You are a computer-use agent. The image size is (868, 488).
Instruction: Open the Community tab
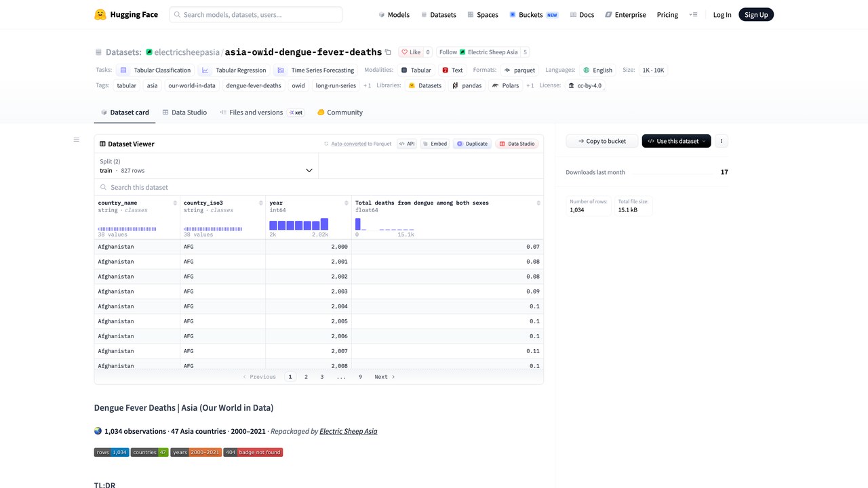click(340, 113)
